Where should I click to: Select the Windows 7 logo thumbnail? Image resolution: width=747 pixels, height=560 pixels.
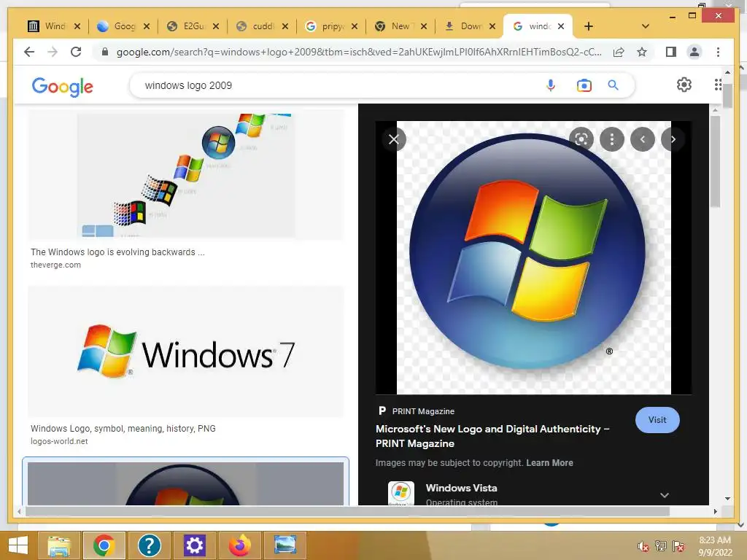coord(186,351)
